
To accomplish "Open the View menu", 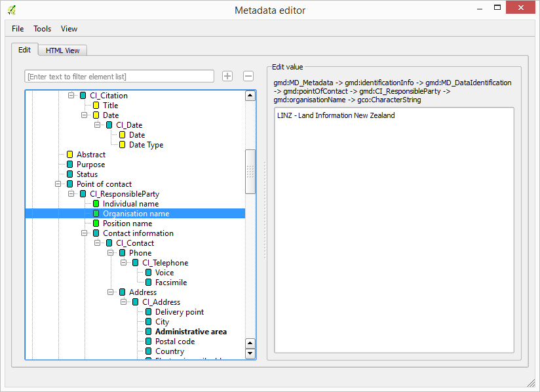I will point(69,28).
